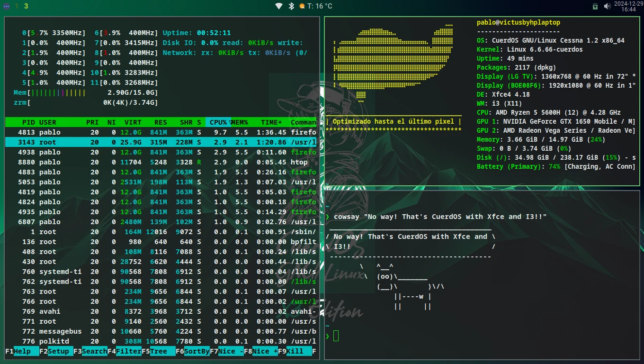Click the CPU: AMD Ryzen 5 5600H line

coord(549,112)
